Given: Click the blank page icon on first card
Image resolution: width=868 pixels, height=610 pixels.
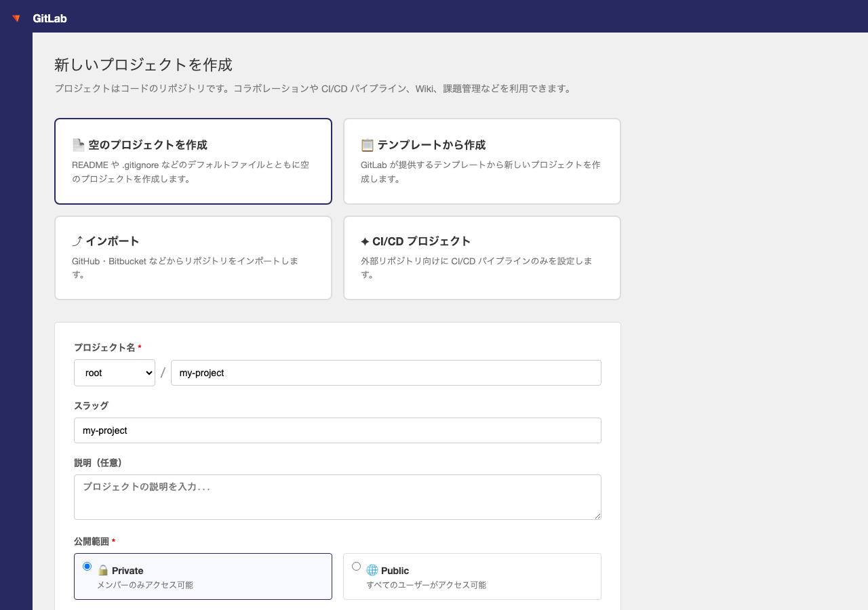Looking at the screenshot, I should coord(79,145).
